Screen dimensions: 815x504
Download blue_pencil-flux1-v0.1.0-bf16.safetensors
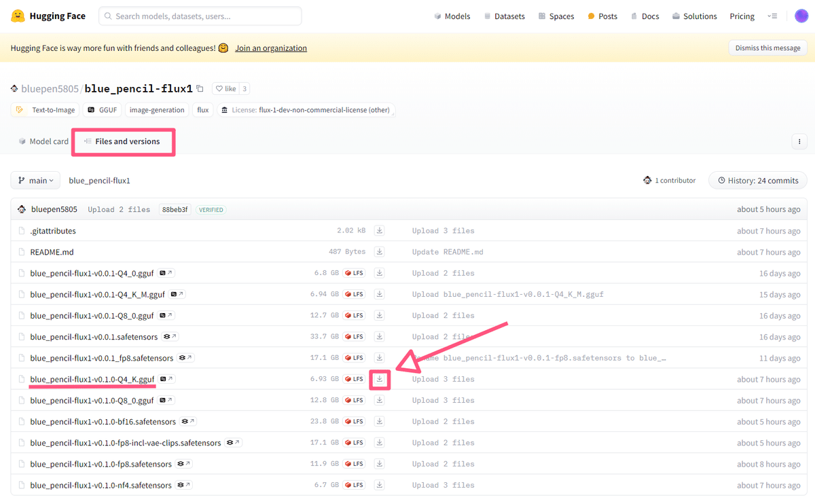(380, 421)
